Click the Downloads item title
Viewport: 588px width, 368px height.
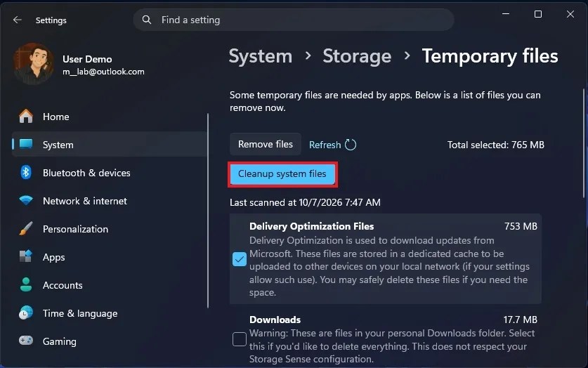tap(275, 320)
